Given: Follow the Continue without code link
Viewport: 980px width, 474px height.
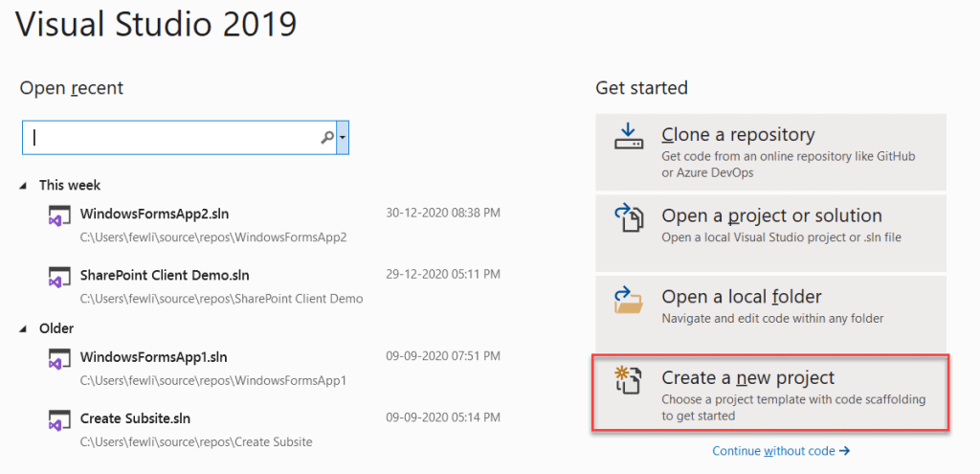Looking at the screenshot, I should pos(781,451).
